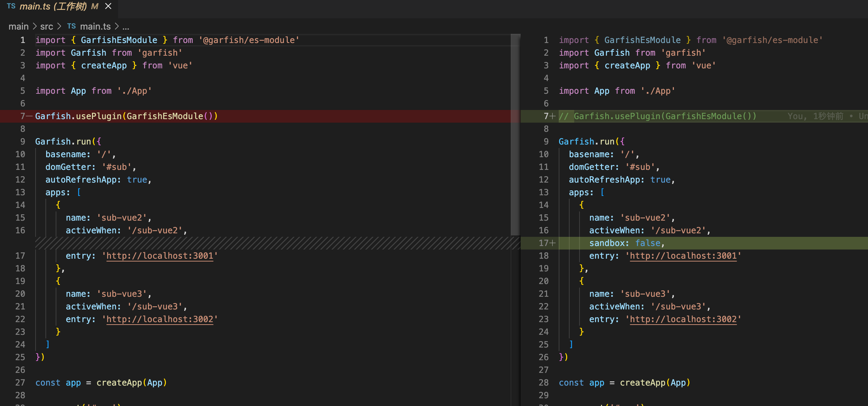Click the vertical scrollbar of the left editor
868x406 pixels.
[515, 134]
